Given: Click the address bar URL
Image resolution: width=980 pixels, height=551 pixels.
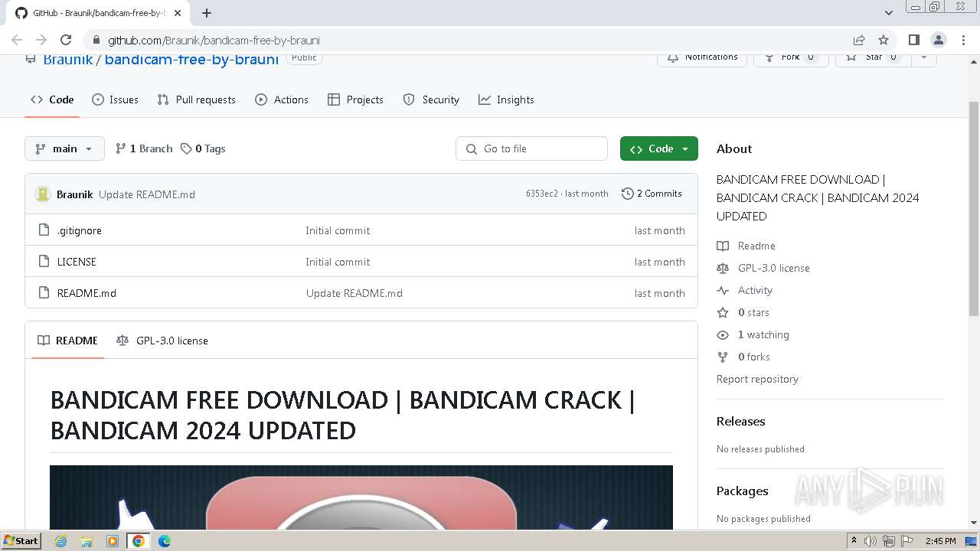Looking at the screenshot, I should point(214,40).
